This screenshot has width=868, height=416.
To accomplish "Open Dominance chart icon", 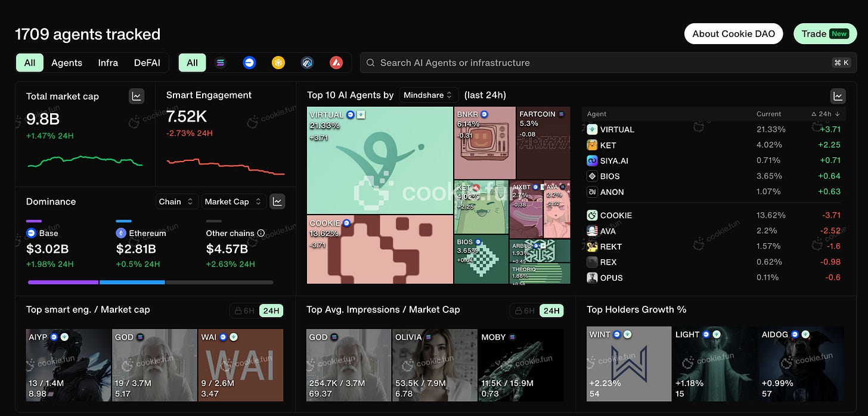I will 277,201.
